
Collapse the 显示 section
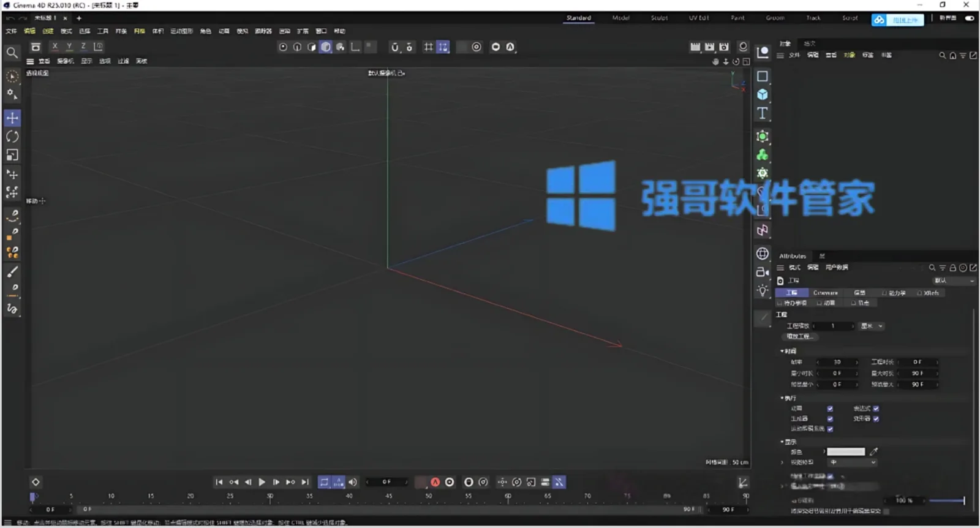click(782, 442)
